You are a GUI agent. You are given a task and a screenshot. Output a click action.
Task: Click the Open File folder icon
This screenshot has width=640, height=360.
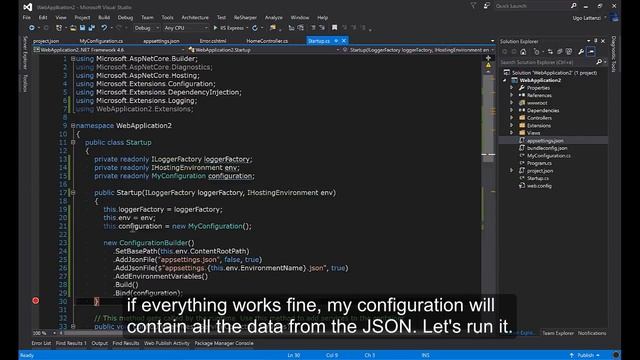tap(73, 28)
